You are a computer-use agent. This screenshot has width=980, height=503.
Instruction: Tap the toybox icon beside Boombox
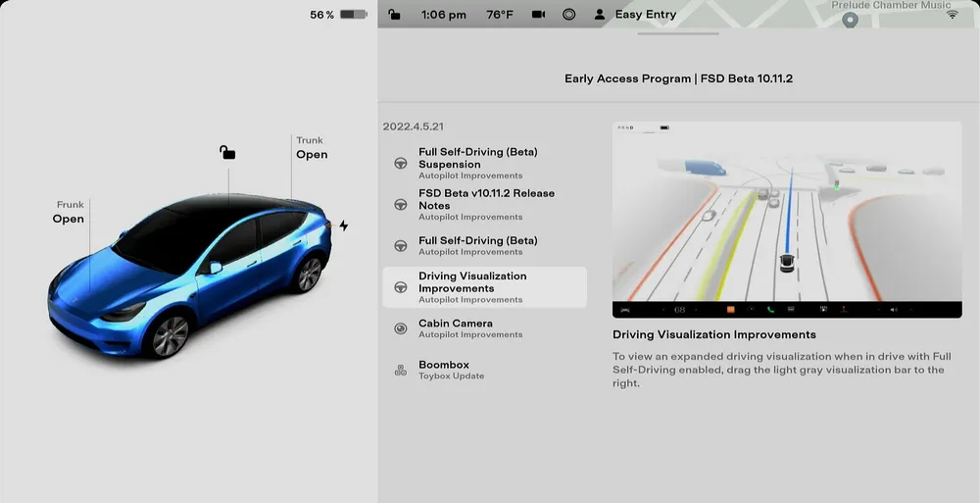point(401,371)
